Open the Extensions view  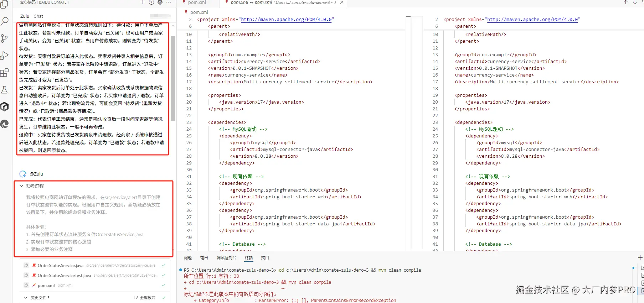click(4, 73)
